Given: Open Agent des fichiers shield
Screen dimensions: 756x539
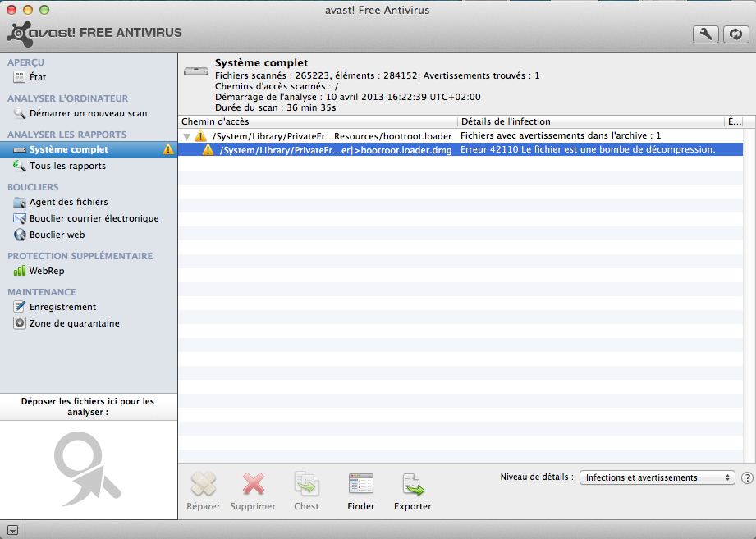Looking at the screenshot, I should coord(68,202).
